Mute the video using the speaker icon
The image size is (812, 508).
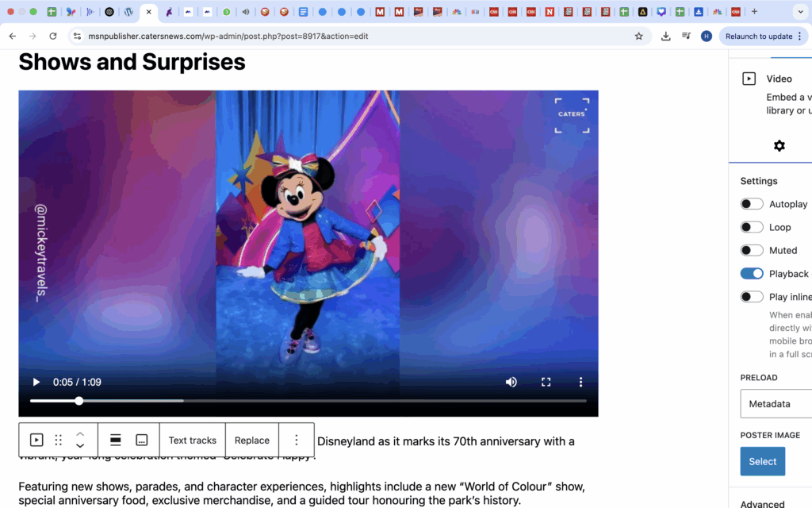(511, 382)
